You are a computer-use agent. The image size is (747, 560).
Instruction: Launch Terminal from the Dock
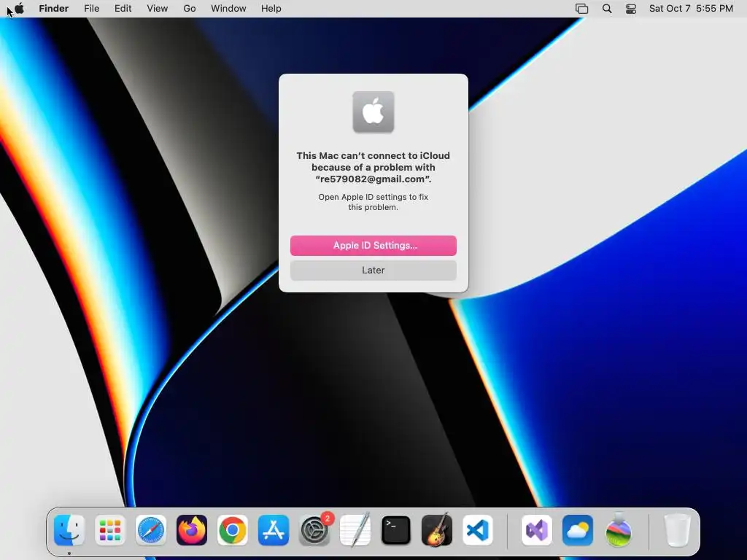tap(396, 530)
